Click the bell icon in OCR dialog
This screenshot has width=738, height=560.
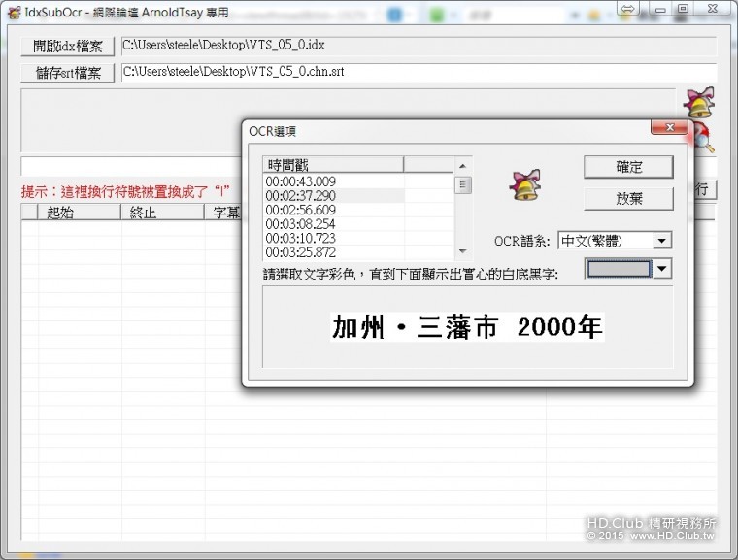tap(525, 185)
